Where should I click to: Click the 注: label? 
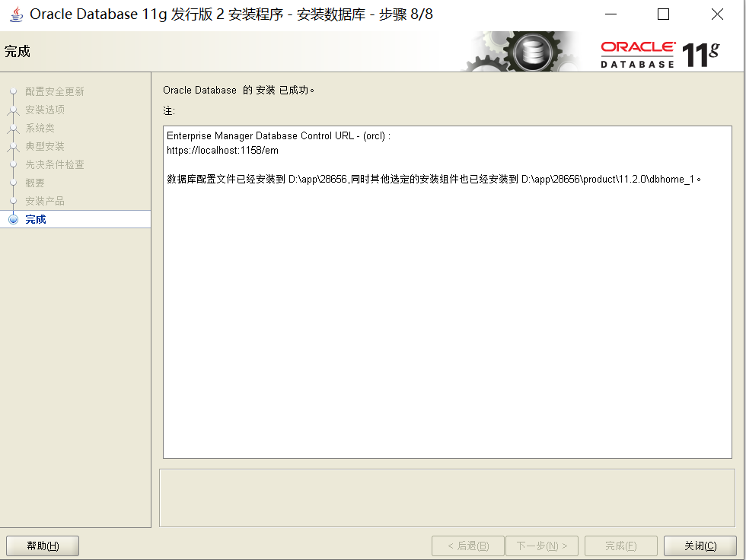tap(169, 111)
